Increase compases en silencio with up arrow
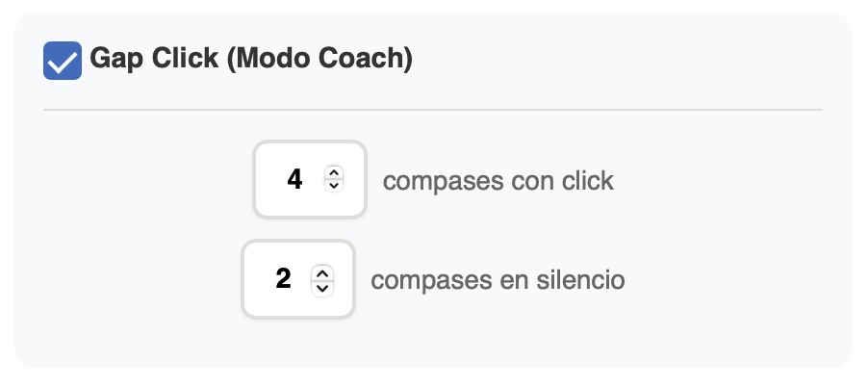The height and width of the screenshot is (387, 868). [322, 273]
